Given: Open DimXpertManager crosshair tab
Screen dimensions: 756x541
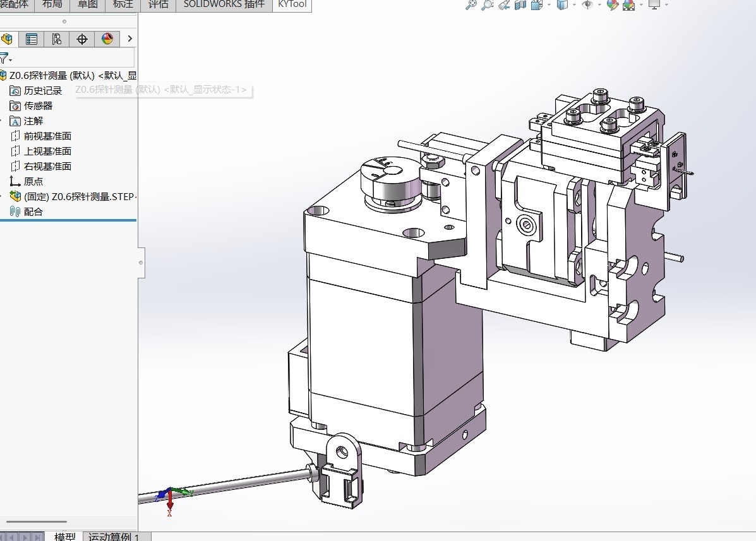Looking at the screenshot, I should tap(82, 39).
